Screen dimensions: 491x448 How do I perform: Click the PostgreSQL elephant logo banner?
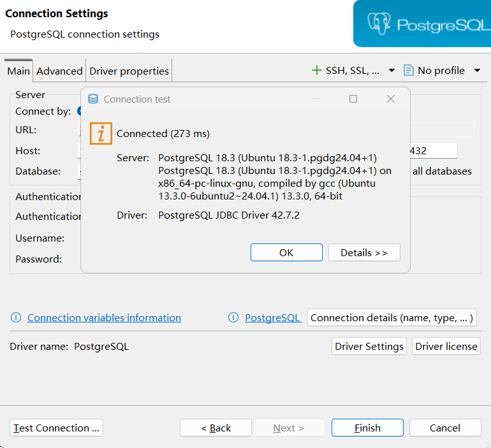[421, 24]
